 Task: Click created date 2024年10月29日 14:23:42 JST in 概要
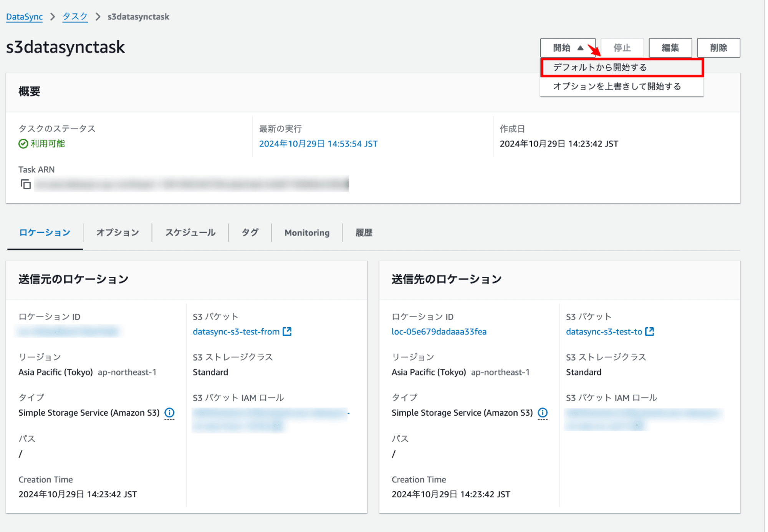coord(559,144)
